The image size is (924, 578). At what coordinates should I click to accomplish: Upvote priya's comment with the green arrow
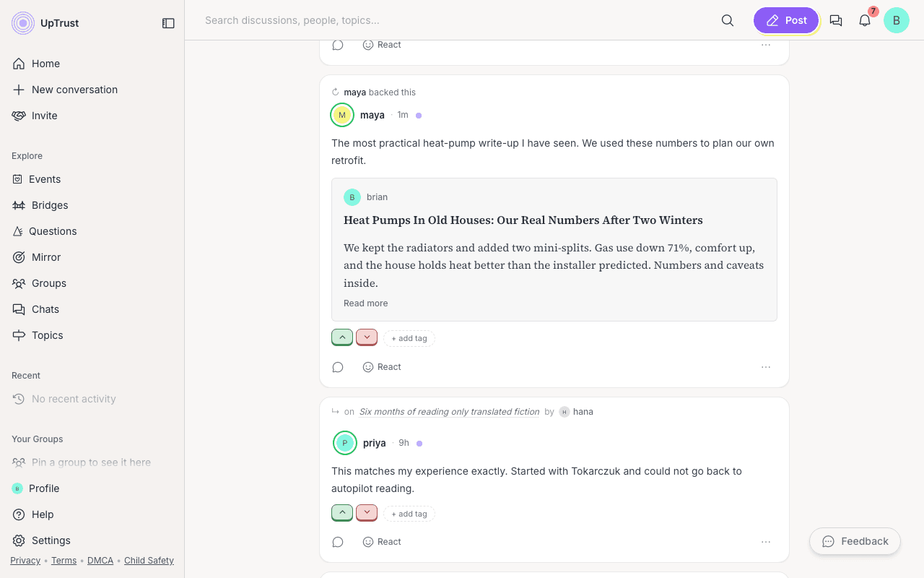pos(342,512)
